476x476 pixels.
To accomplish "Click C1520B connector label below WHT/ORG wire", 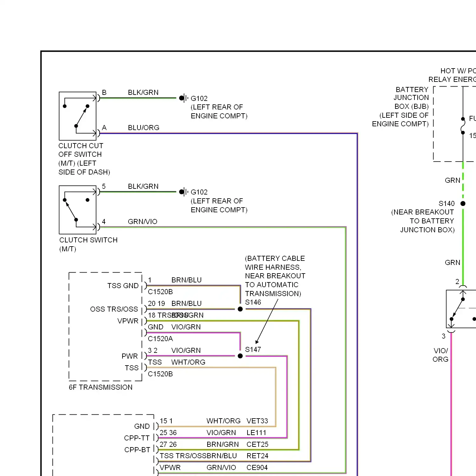I will tap(160, 374).
